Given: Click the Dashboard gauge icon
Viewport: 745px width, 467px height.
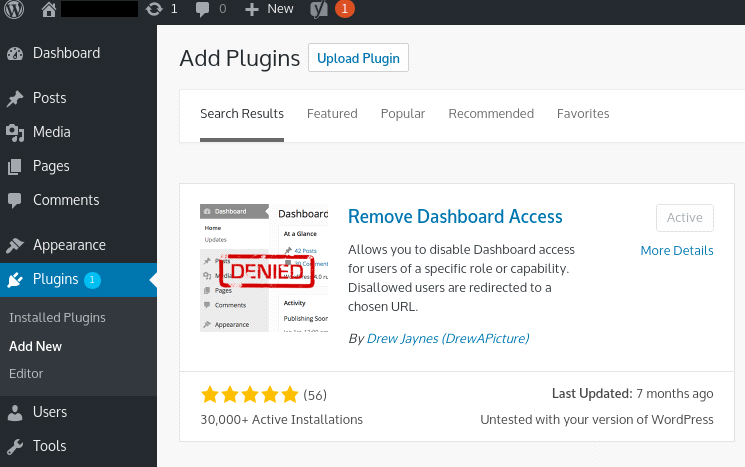Looking at the screenshot, I should [x=15, y=54].
